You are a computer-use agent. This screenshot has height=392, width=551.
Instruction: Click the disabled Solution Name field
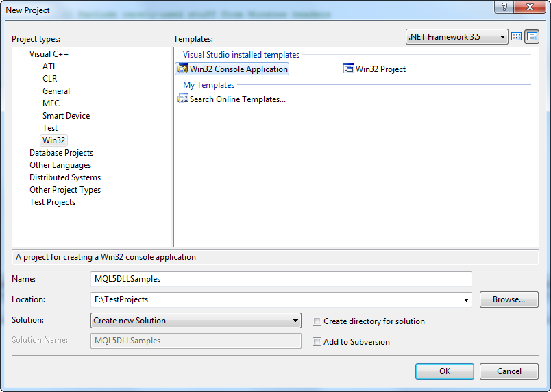pos(196,341)
